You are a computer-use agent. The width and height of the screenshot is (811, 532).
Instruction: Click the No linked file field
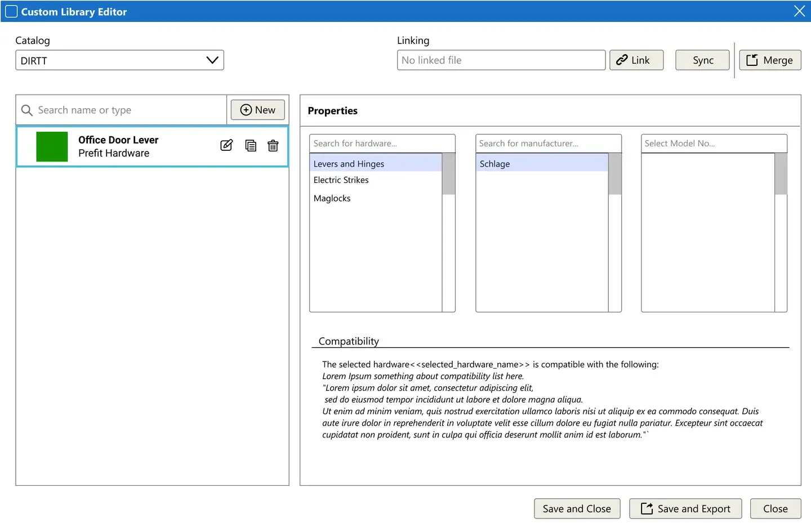501,60
